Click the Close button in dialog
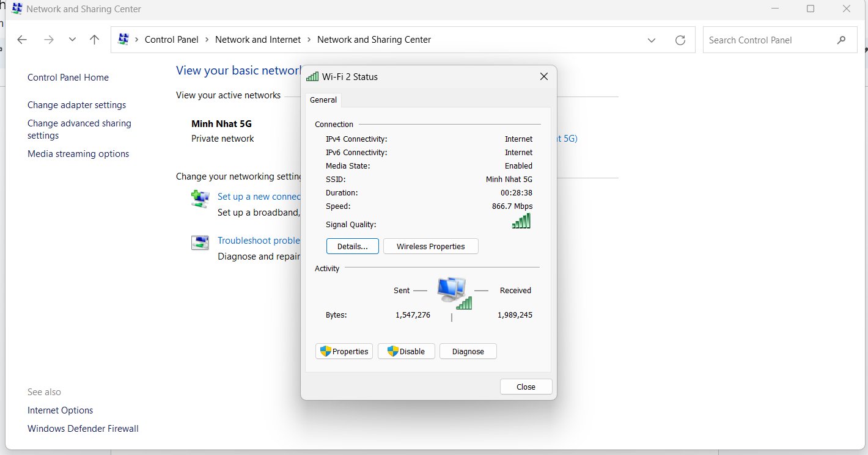This screenshot has width=868, height=455. (526, 387)
